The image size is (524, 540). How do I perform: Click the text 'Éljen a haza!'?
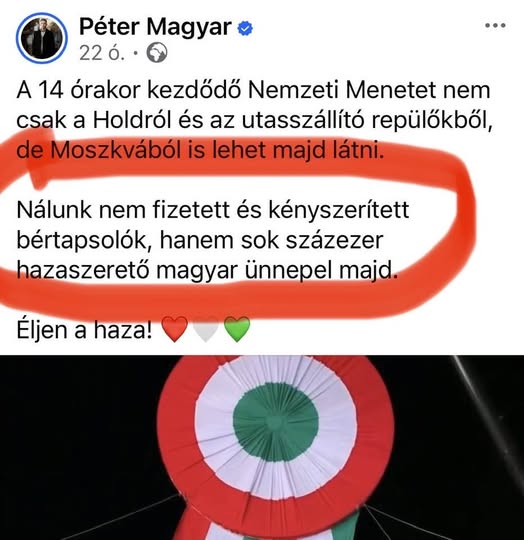(84, 330)
